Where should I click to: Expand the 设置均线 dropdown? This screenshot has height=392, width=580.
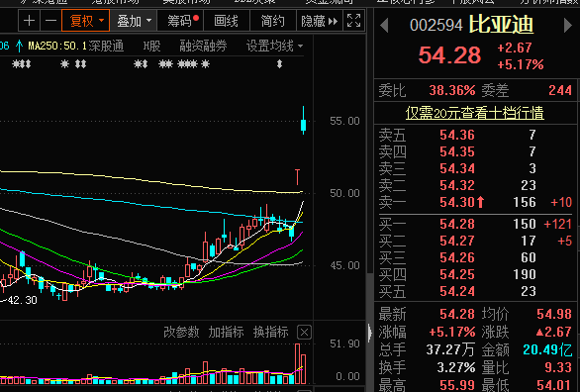pos(274,47)
